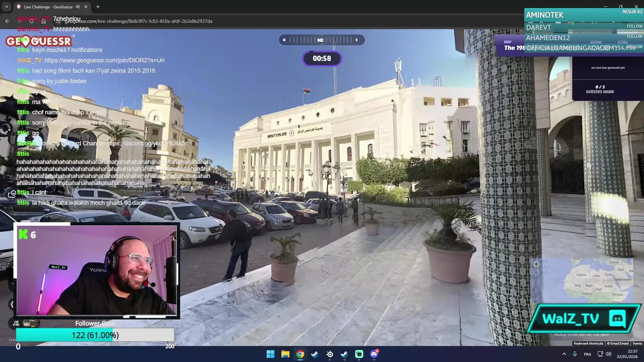The image size is (644, 362).
Task: Click the minimap zoom-in plus button
Action: pyautogui.click(x=536, y=264)
